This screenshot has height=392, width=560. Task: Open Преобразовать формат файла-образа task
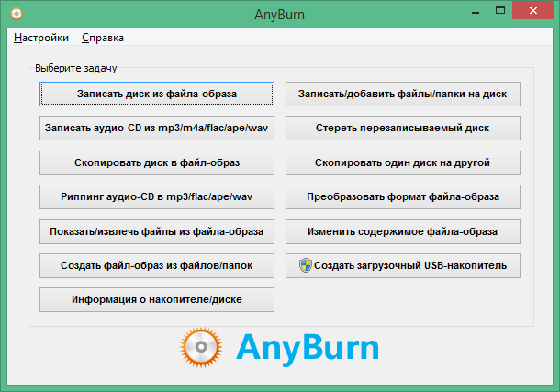pos(402,196)
